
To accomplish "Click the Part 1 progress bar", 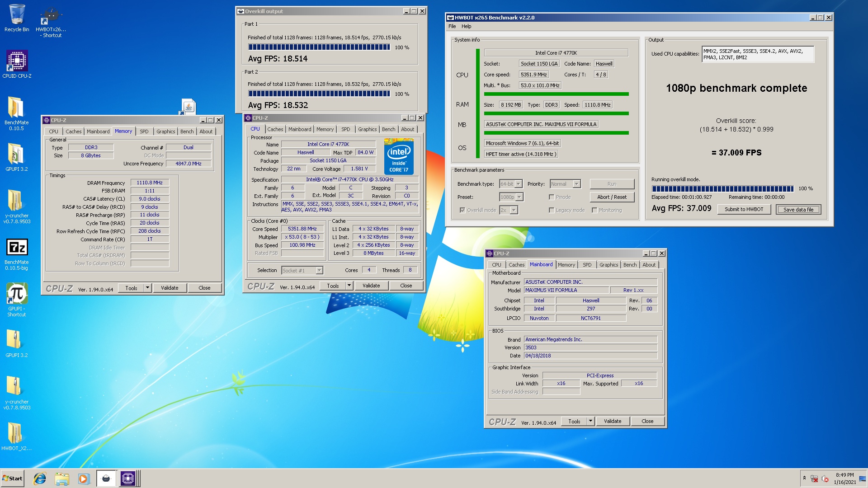I will tap(319, 47).
